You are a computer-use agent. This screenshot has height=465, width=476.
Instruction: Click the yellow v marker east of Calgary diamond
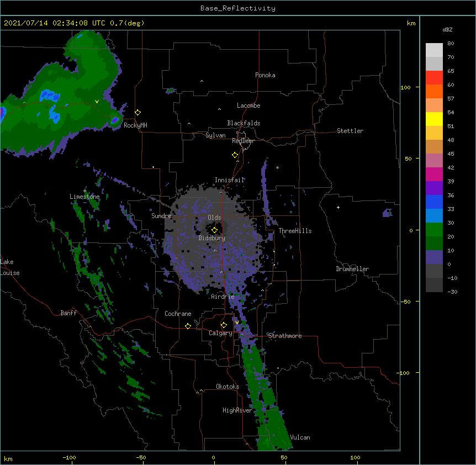tap(237, 323)
